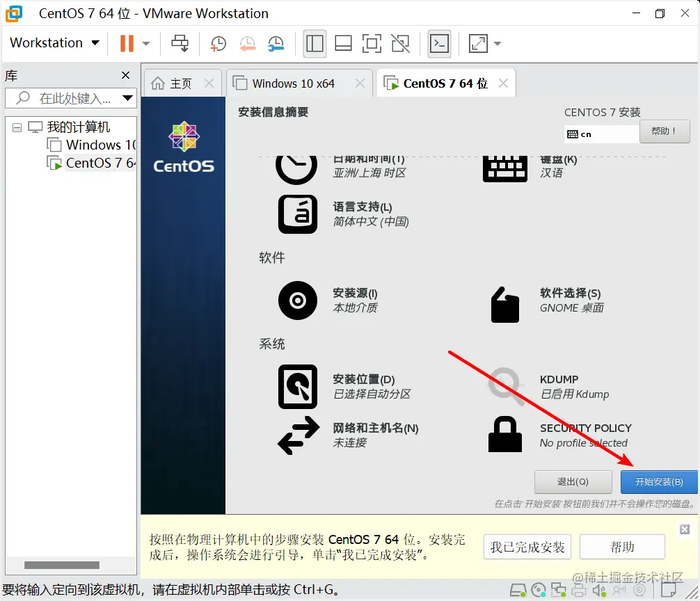
Task: Click the 帮助! button in installer
Action: pyautogui.click(x=665, y=131)
